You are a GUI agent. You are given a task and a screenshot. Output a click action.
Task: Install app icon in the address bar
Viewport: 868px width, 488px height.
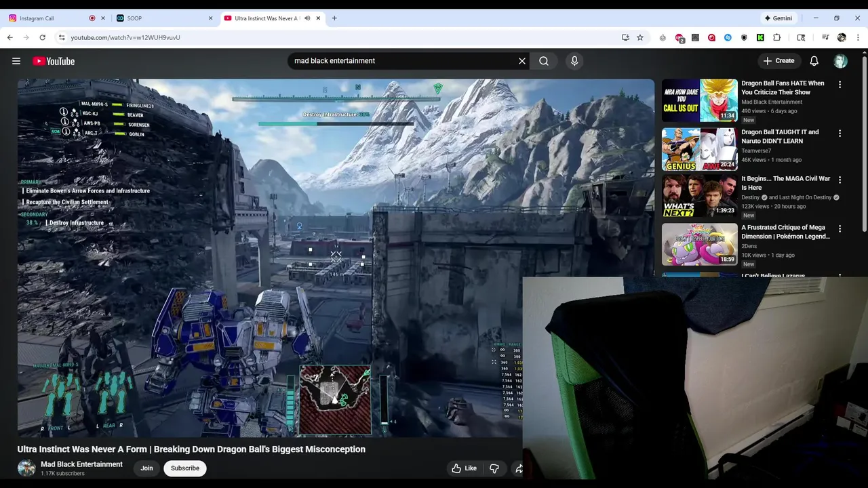[625, 37]
